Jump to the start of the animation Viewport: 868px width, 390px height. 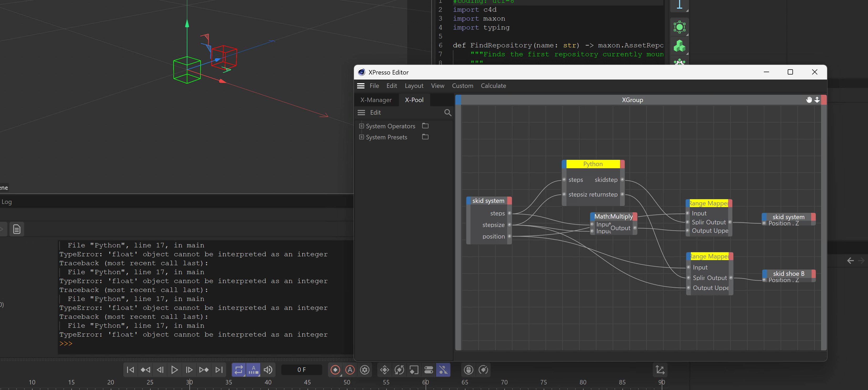(x=130, y=370)
